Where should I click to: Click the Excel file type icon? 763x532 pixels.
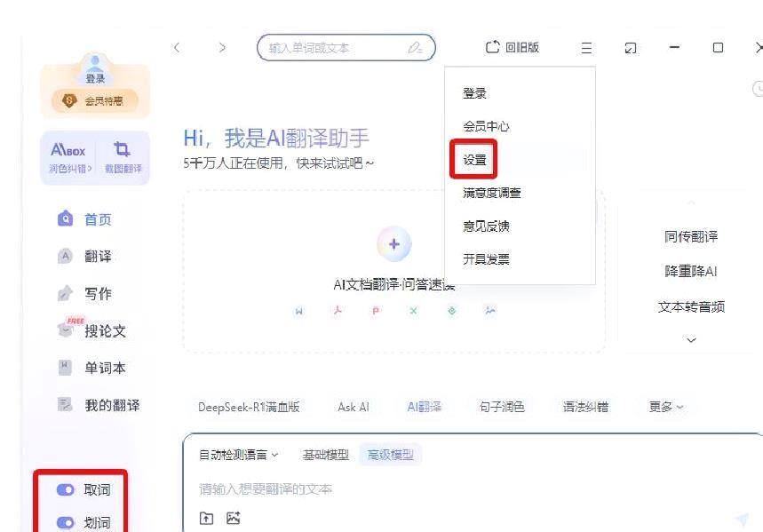[x=414, y=311]
